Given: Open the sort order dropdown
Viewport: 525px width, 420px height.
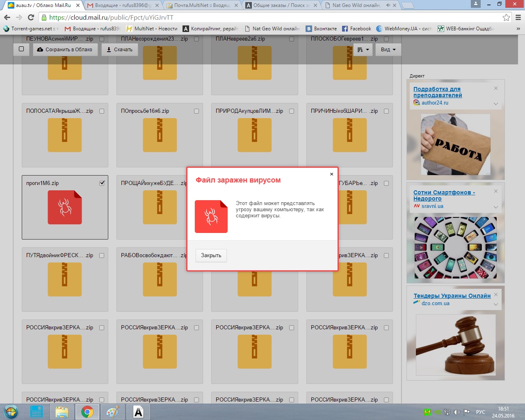Looking at the screenshot, I should pyautogui.click(x=363, y=50).
